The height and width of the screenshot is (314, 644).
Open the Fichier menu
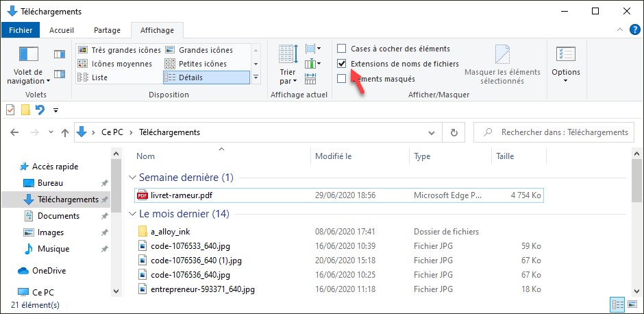coord(21,30)
